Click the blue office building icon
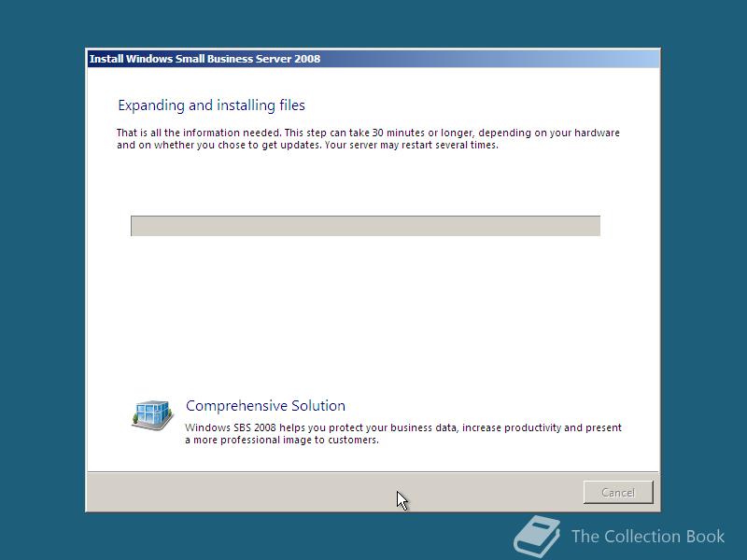 [152, 414]
